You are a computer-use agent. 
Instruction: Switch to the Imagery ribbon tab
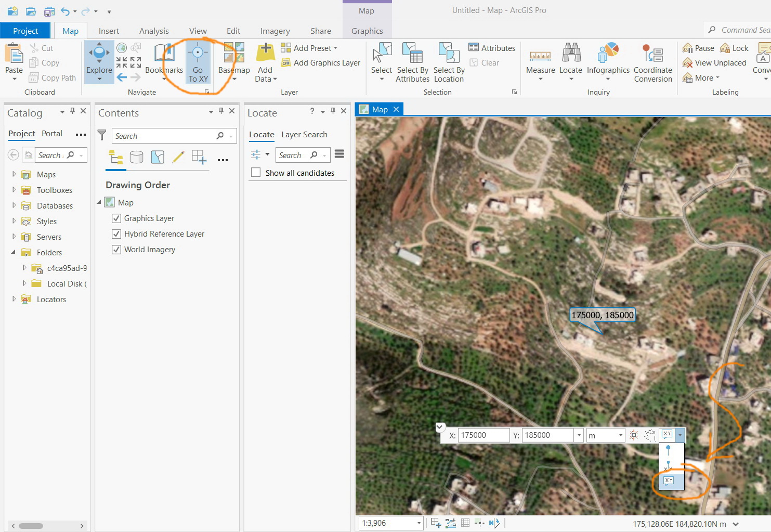(x=275, y=31)
